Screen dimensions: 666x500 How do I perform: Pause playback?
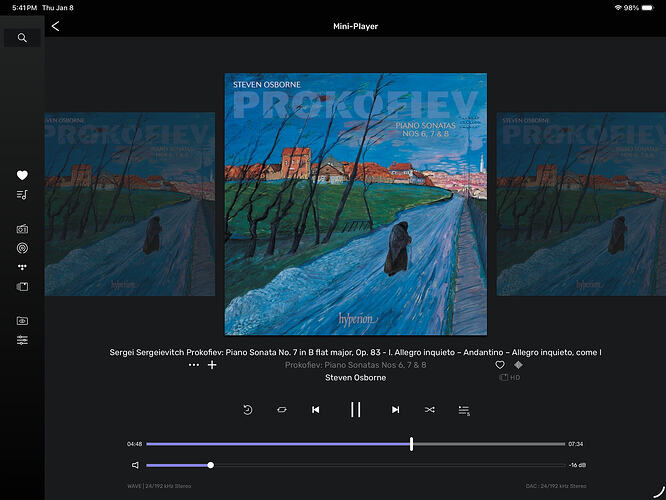pyautogui.click(x=356, y=410)
